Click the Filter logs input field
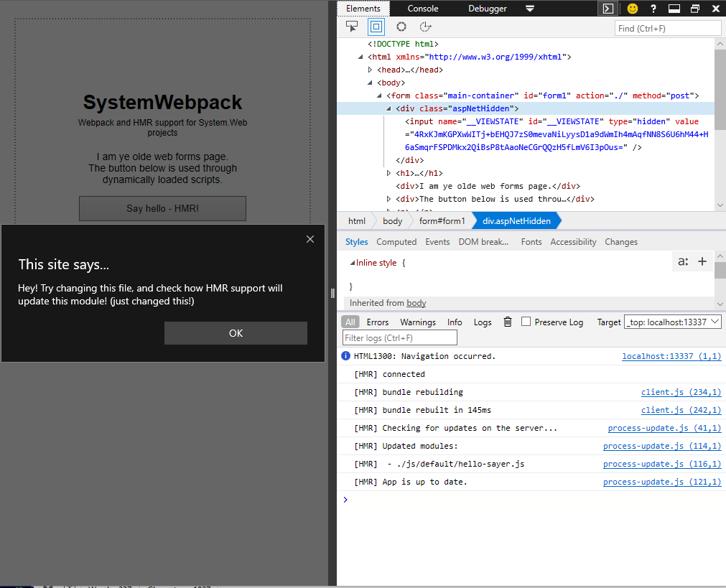Image resolution: width=726 pixels, height=588 pixels. tap(399, 337)
